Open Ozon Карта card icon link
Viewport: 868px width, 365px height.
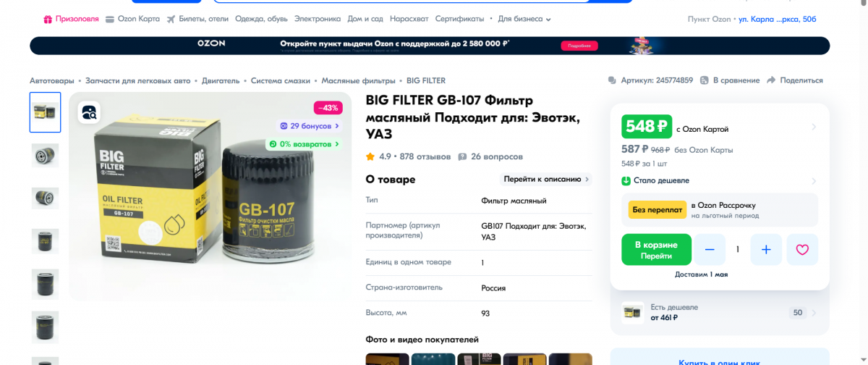(110, 19)
